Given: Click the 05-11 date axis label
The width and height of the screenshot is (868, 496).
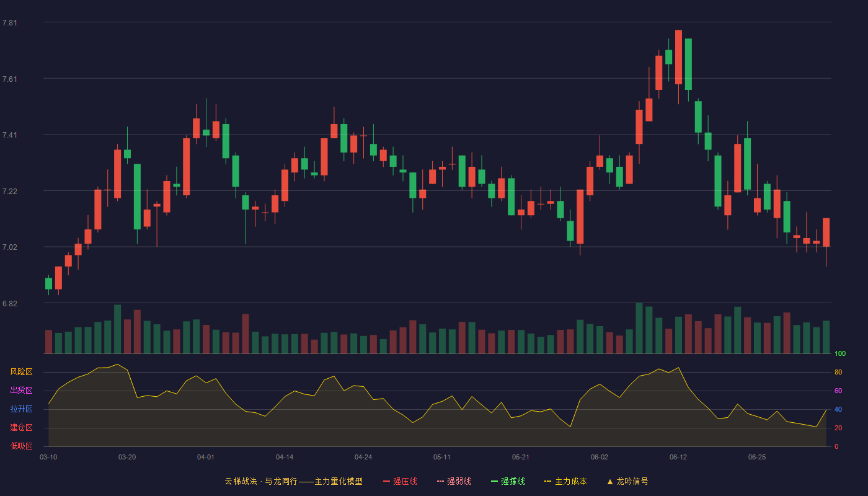Looking at the screenshot, I should pyautogui.click(x=442, y=457).
